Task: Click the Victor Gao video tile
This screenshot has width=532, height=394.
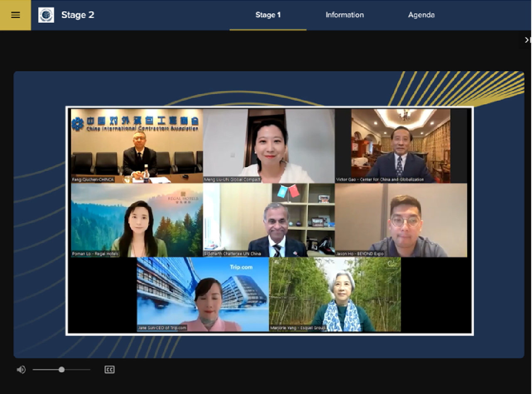Action: [401, 146]
